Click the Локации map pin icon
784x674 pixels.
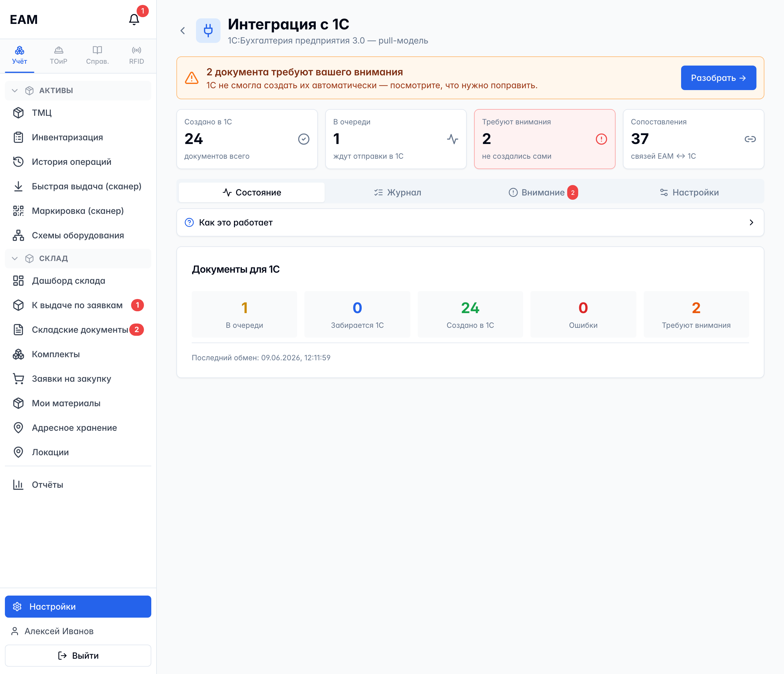(x=18, y=452)
